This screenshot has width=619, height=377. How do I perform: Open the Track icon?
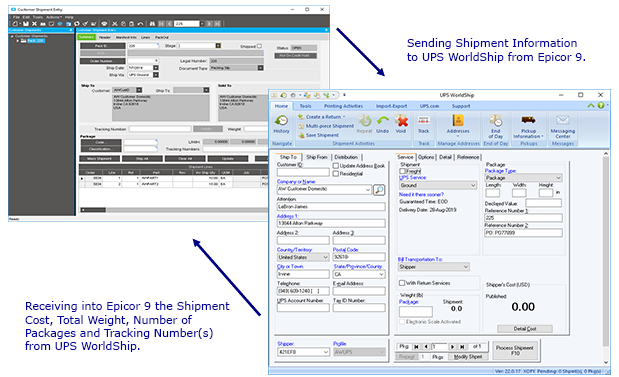click(x=424, y=124)
